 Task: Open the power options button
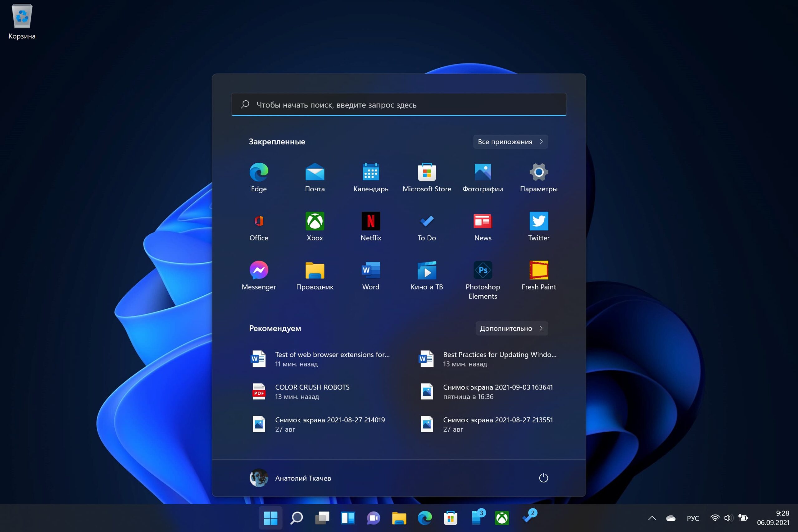(x=544, y=478)
